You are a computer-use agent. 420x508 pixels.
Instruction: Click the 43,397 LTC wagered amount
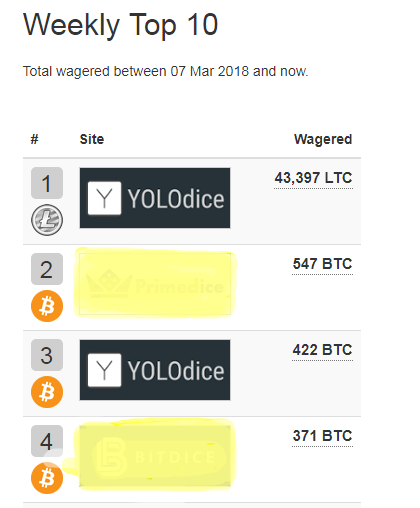point(313,178)
